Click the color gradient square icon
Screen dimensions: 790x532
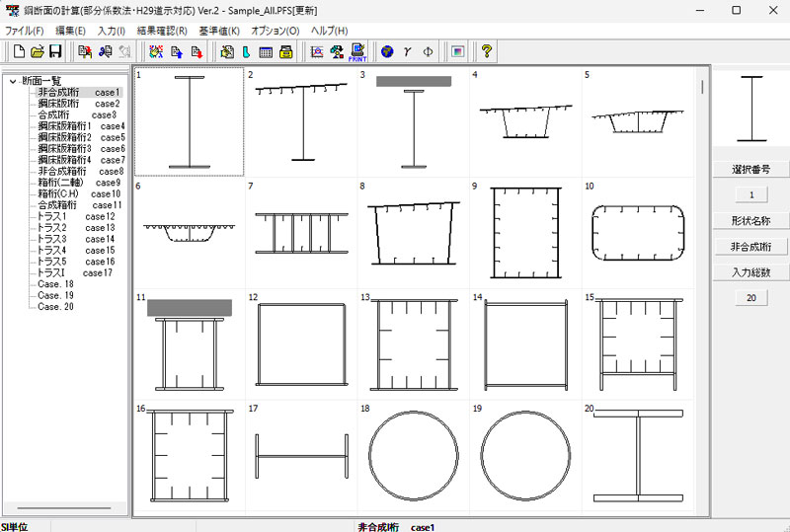(x=457, y=51)
